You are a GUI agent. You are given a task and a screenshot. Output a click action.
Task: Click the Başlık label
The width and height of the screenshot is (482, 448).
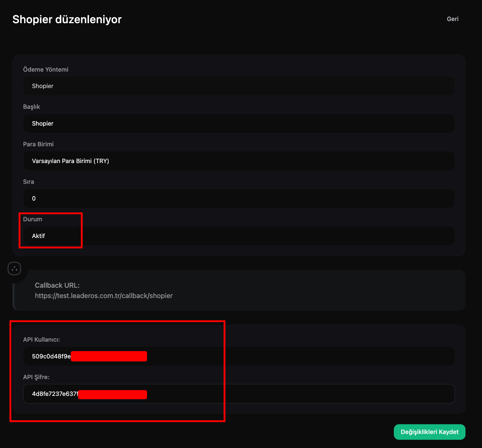pyautogui.click(x=31, y=107)
